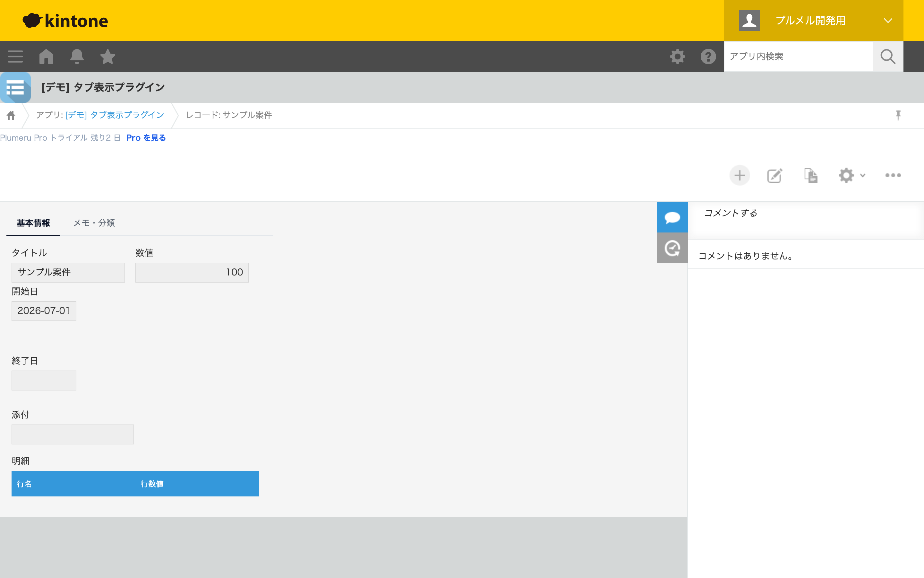Click the empty 添付 field
The width and height of the screenshot is (924, 578).
[73, 434]
